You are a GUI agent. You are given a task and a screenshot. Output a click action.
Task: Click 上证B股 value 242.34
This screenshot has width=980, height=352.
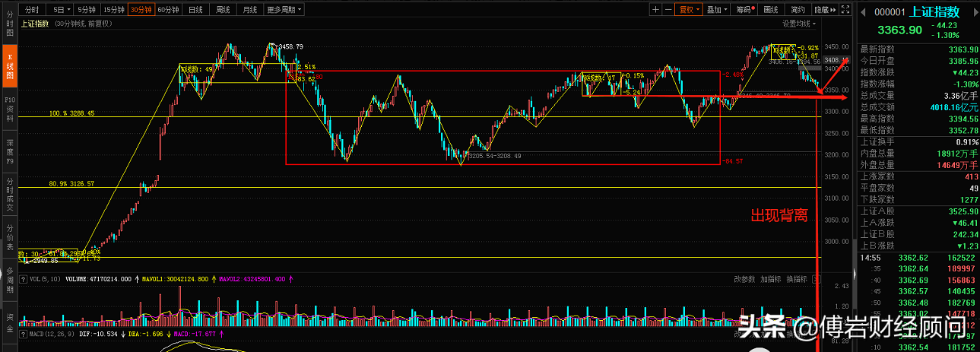[965, 233]
